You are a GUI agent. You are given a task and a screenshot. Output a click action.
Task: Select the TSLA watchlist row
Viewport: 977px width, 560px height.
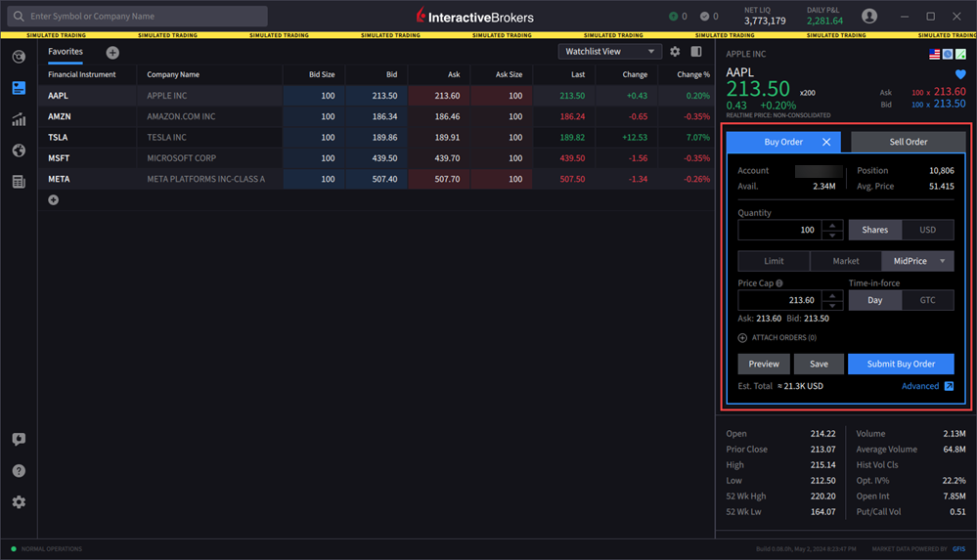point(377,137)
